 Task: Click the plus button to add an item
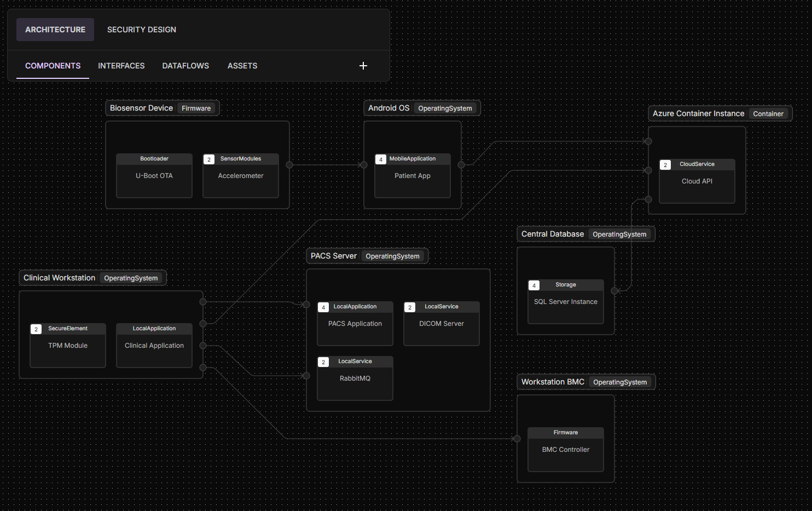point(363,66)
